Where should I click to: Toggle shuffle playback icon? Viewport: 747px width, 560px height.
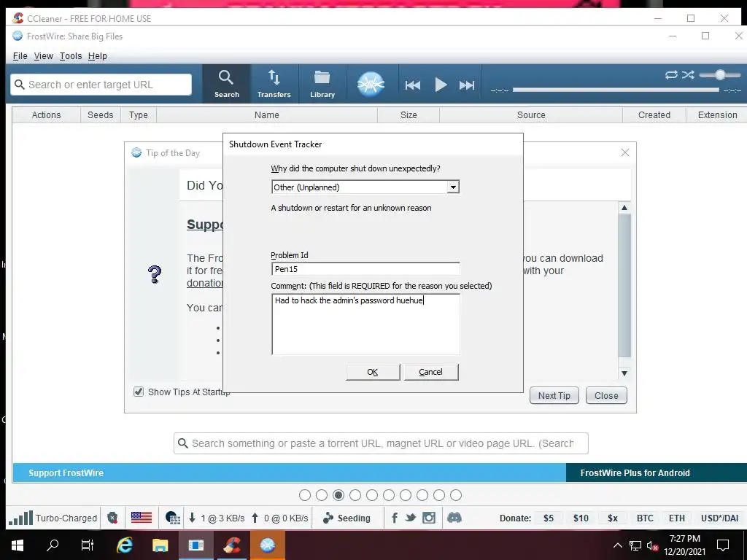pyautogui.click(x=688, y=75)
